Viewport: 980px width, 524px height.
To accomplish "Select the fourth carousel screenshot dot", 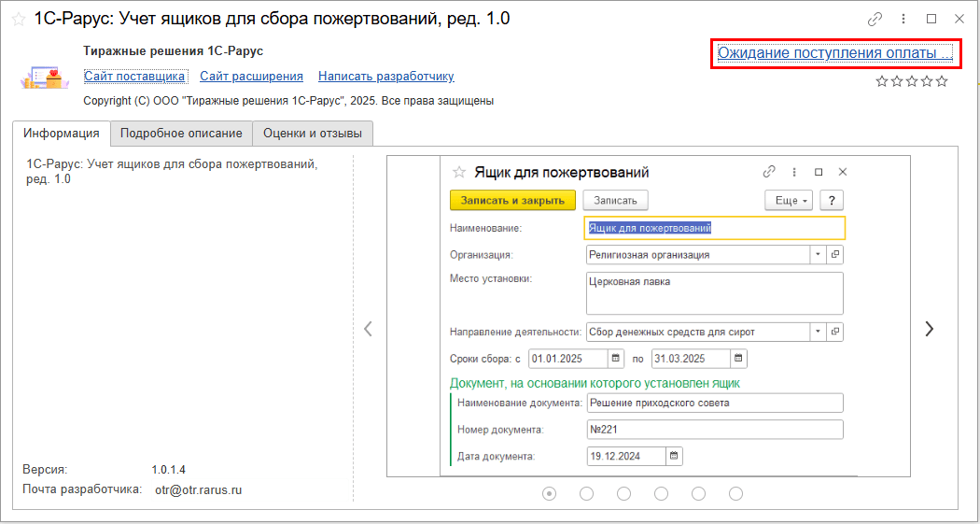I will [661, 494].
